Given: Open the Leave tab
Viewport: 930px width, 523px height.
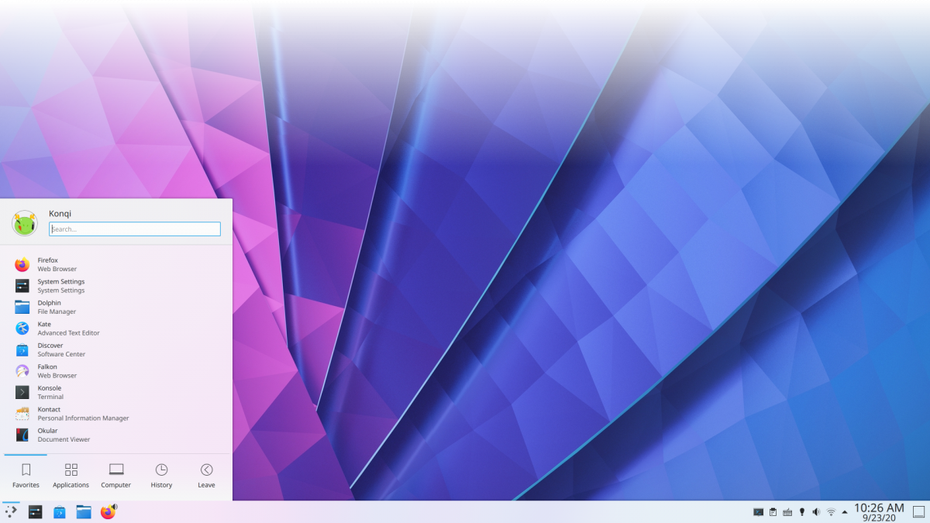Looking at the screenshot, I should (x=206, y=475).
